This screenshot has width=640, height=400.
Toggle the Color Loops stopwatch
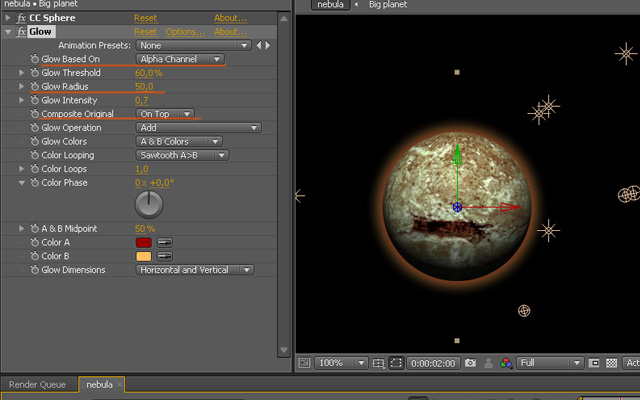point(35,169)
